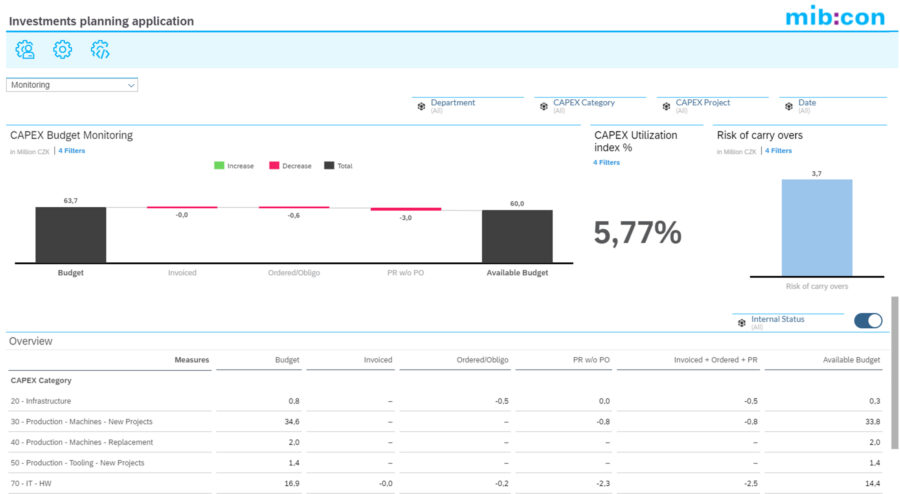Open 4 Filters link under Risk of carry overs

point(778,151)
